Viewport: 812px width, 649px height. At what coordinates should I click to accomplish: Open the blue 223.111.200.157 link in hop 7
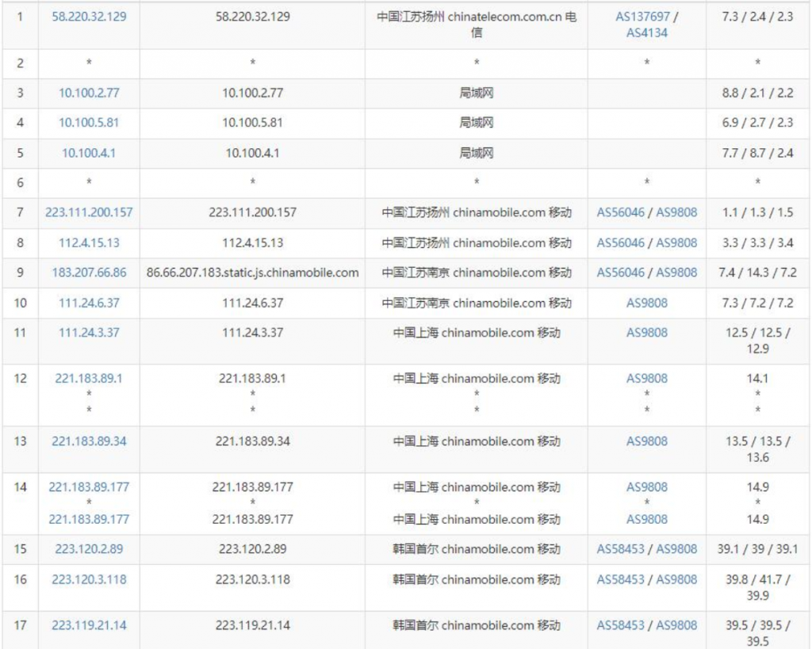89,212
